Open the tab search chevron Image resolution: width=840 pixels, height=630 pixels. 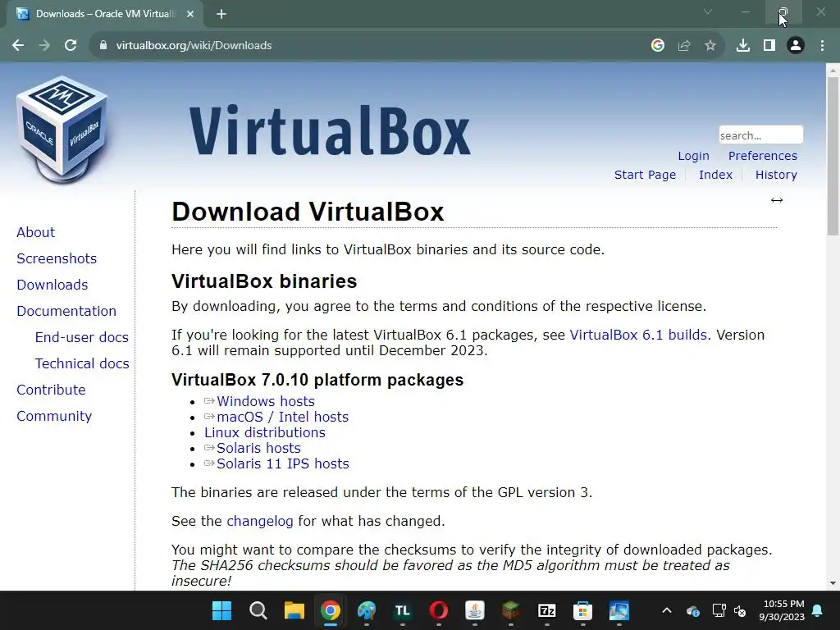(708, 11)
